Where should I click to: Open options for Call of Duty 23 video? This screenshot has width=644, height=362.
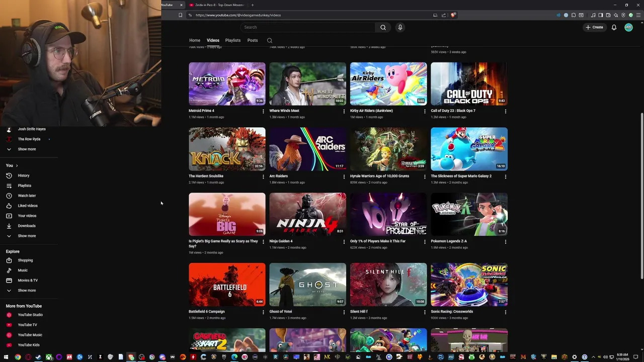point(505,111)
